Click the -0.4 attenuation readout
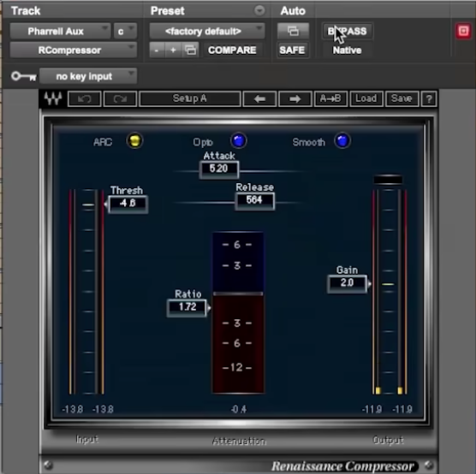Screen dimensions: 476x474 coord(239,409)
